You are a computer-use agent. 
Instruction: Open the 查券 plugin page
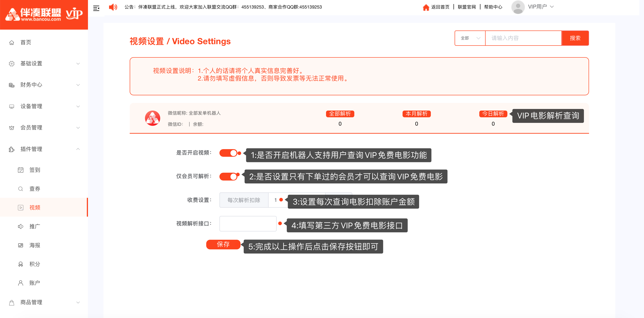[x=44, y=189]
